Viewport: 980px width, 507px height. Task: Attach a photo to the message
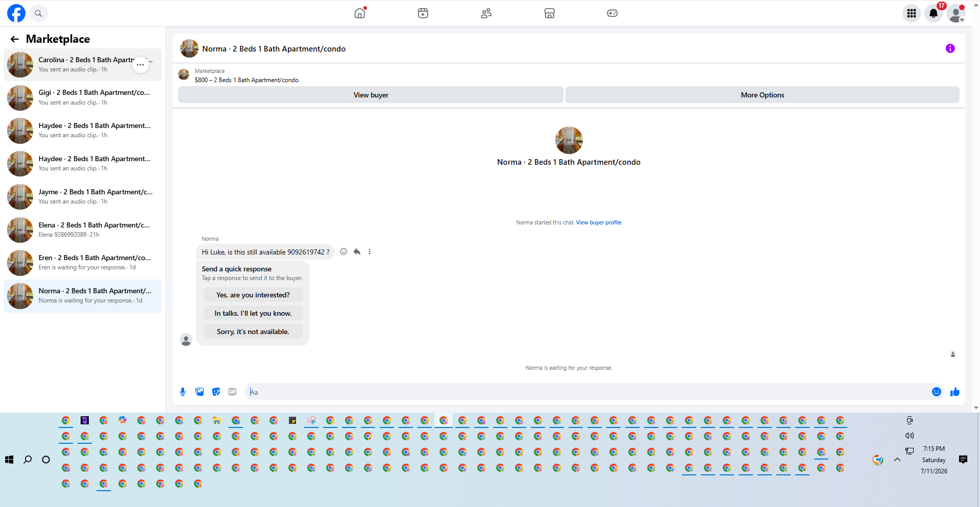200,392
